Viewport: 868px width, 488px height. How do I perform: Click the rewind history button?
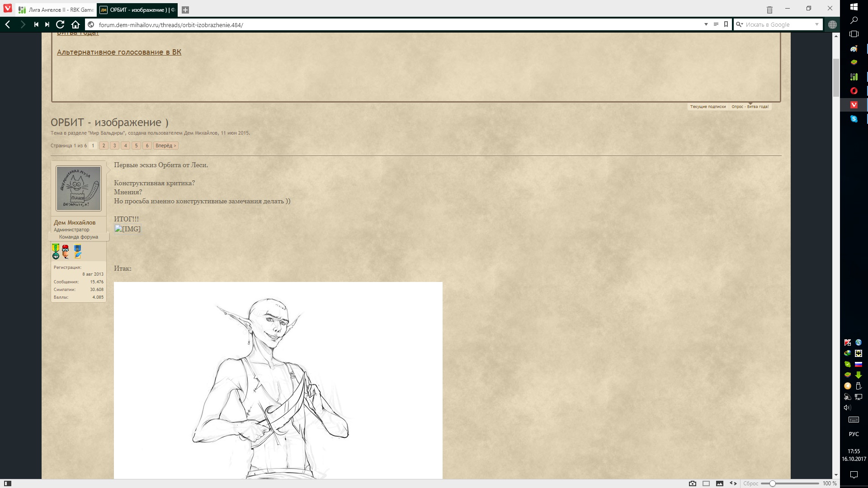(36, 24)
